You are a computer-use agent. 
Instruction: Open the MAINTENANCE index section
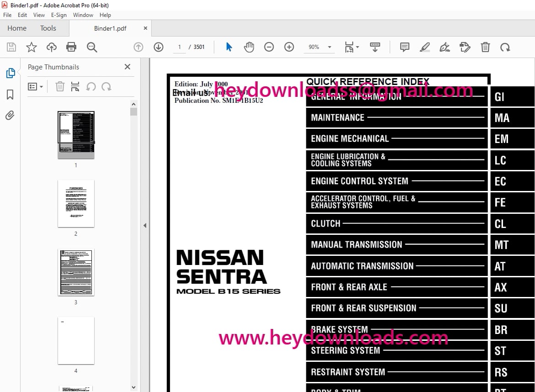pyautogui.click(x=397, y=117)
